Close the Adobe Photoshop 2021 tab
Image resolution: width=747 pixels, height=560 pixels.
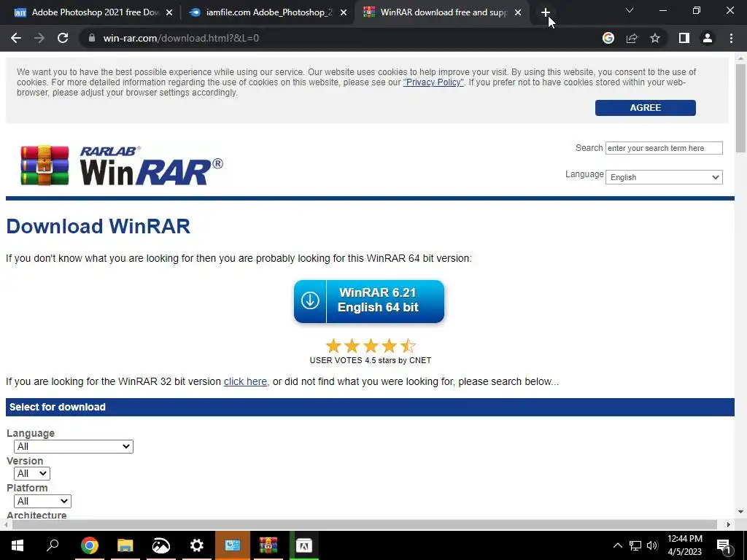pos(169,12)
